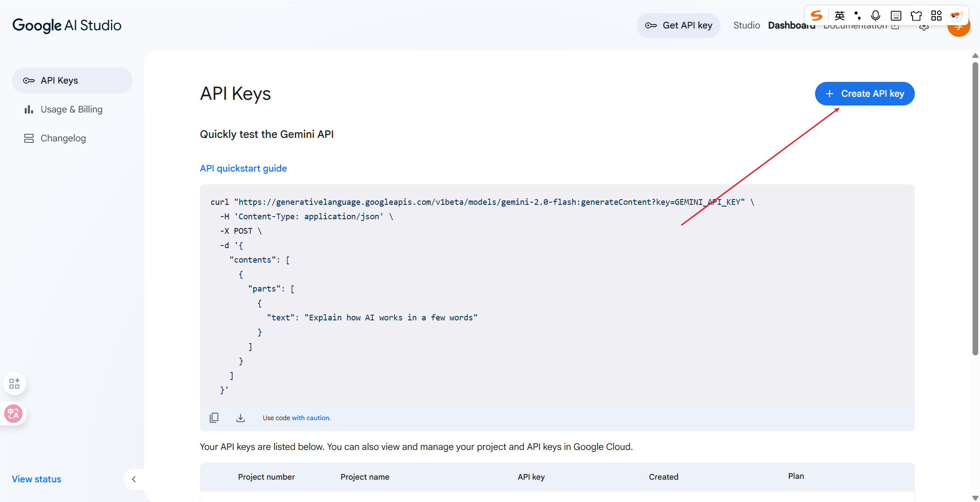Image resolution: width=980 pixels, height=502 pixels.
Task: Toggle Sogou punctuation mode
Action: click(857, 16)
